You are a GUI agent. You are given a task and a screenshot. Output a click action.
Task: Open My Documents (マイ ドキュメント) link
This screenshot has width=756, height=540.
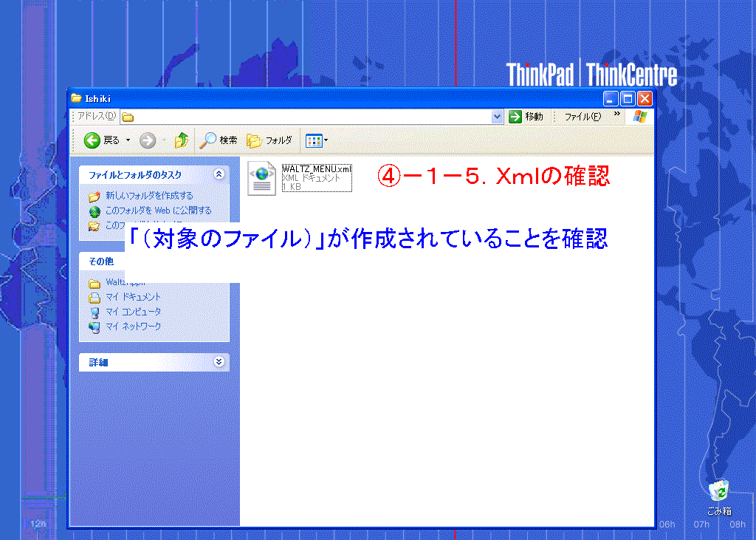tap(133, 297)
